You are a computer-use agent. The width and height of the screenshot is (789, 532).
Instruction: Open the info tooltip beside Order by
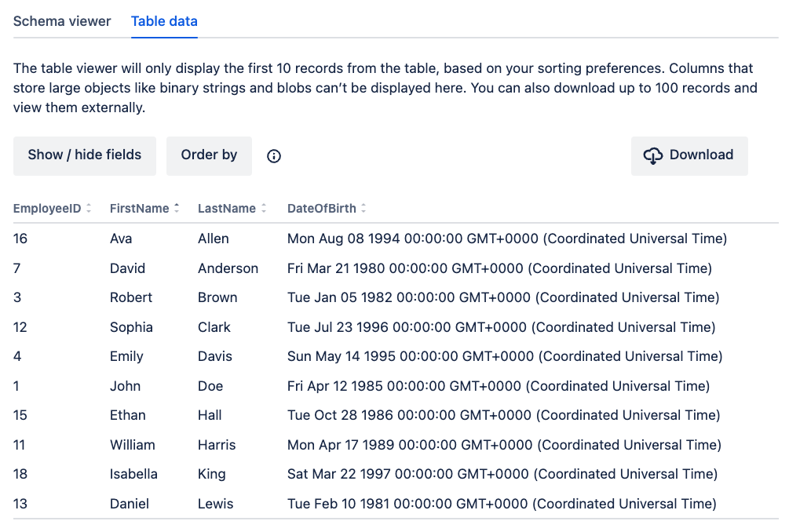coord(273,156)
